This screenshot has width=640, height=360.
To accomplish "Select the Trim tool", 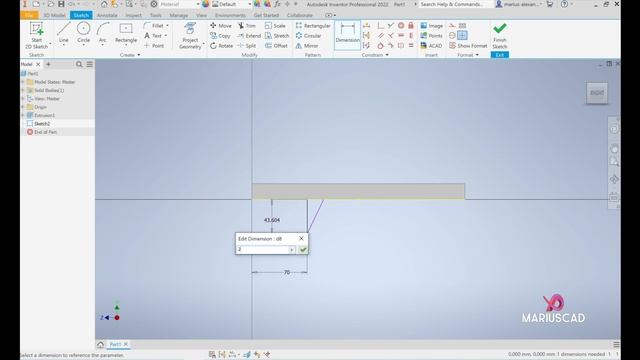I will click(x=247, y=26).
